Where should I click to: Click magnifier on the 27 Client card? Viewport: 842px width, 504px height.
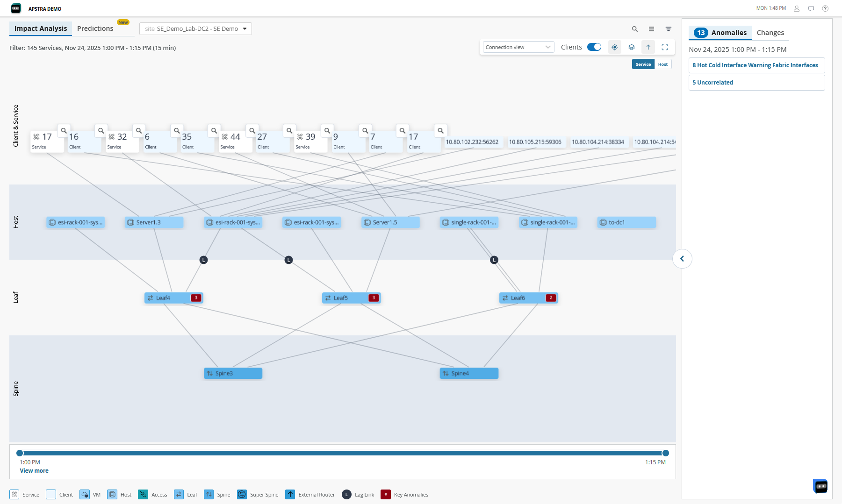289,131
